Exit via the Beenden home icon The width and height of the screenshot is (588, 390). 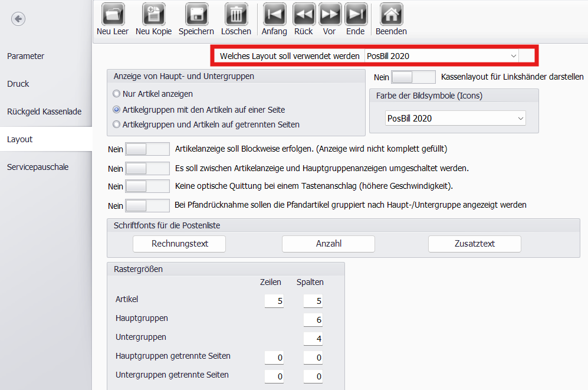(x=391, y=14)
